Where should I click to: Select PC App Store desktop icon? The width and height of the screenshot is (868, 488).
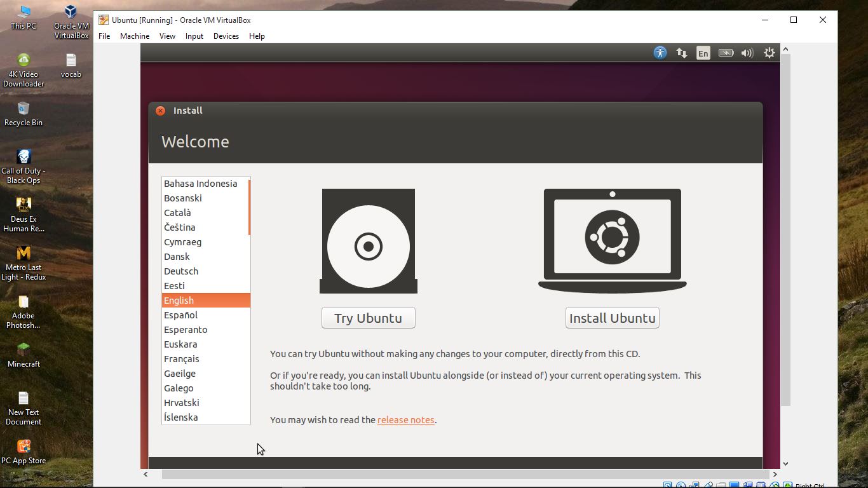tap(24, 452)
